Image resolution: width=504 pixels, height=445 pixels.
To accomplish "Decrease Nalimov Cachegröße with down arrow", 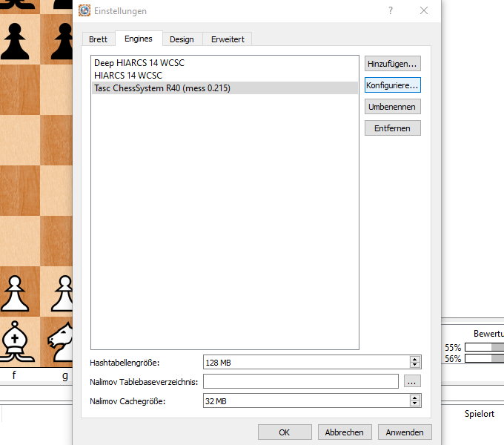I will pyautogui.click(x=415, y=403).
